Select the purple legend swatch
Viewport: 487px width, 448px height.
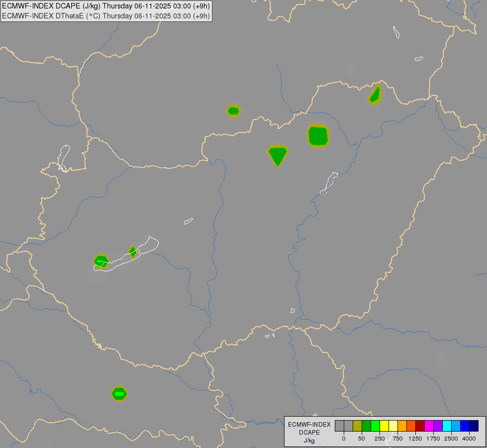tap(438, 426)
